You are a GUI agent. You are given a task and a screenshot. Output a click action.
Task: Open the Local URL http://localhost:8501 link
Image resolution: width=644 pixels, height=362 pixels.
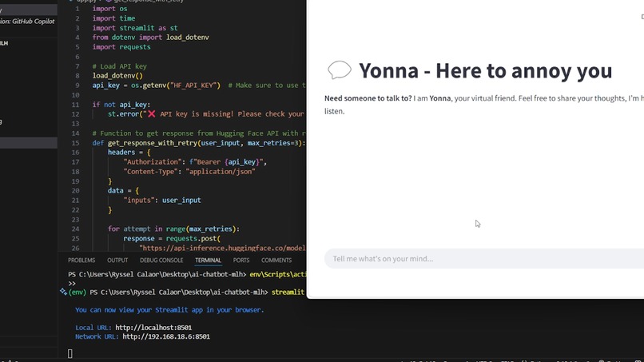(x=153, y=328)
